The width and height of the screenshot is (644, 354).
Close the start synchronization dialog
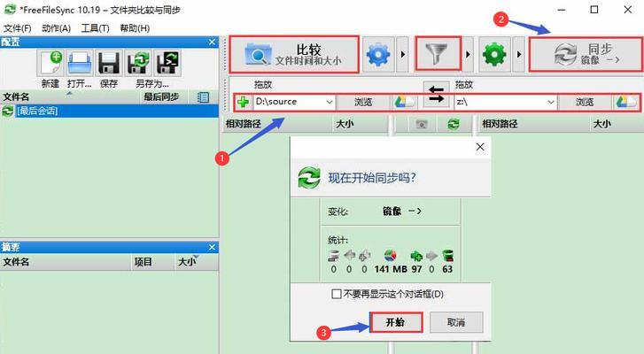pos(480,147)
